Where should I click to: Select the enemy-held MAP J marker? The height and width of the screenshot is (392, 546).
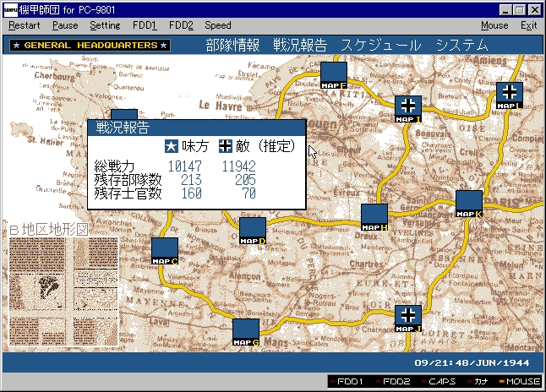pyautogui.click(x=408, y=318)
